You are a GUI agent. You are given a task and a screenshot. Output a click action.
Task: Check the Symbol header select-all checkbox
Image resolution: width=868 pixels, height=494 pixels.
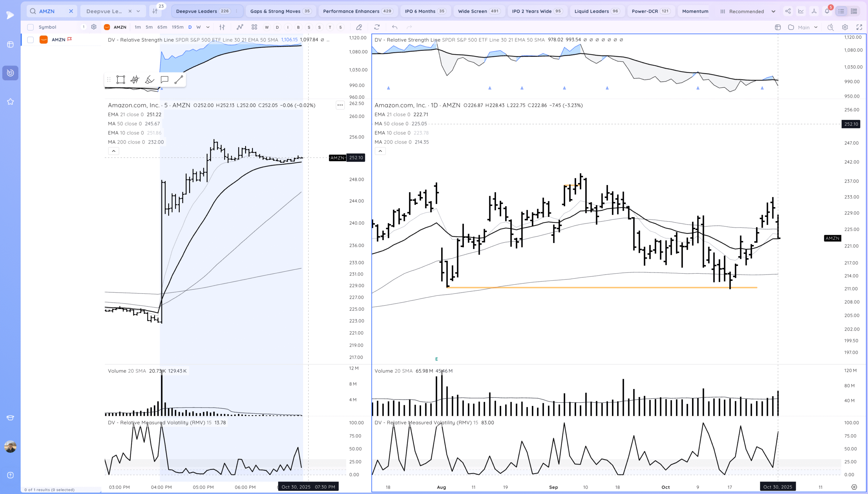[x=31, y=27]
